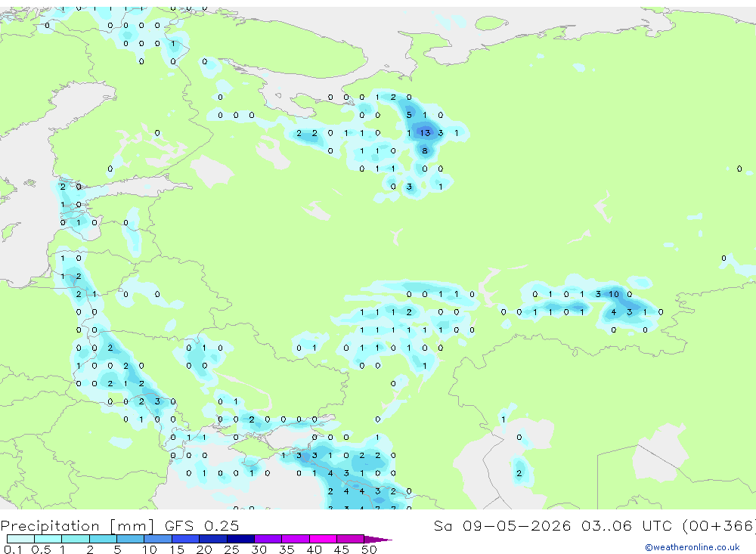
Task: Click the '13' precipitation value on the map
Action: coord(425,132)
